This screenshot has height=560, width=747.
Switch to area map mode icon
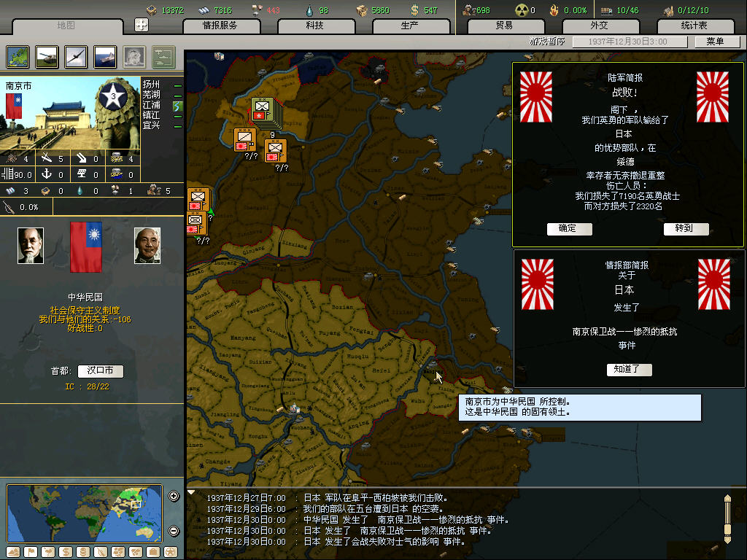coord(136,552)
